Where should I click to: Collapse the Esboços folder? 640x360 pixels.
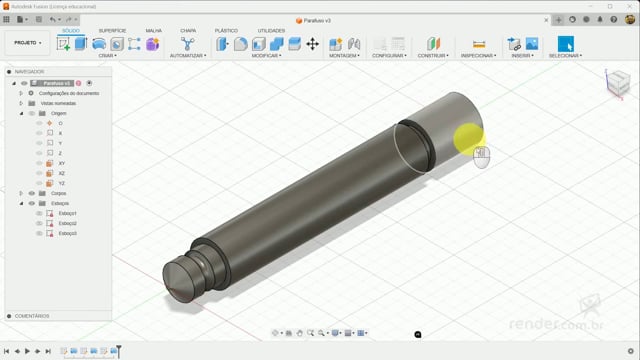tap(21, 203)
